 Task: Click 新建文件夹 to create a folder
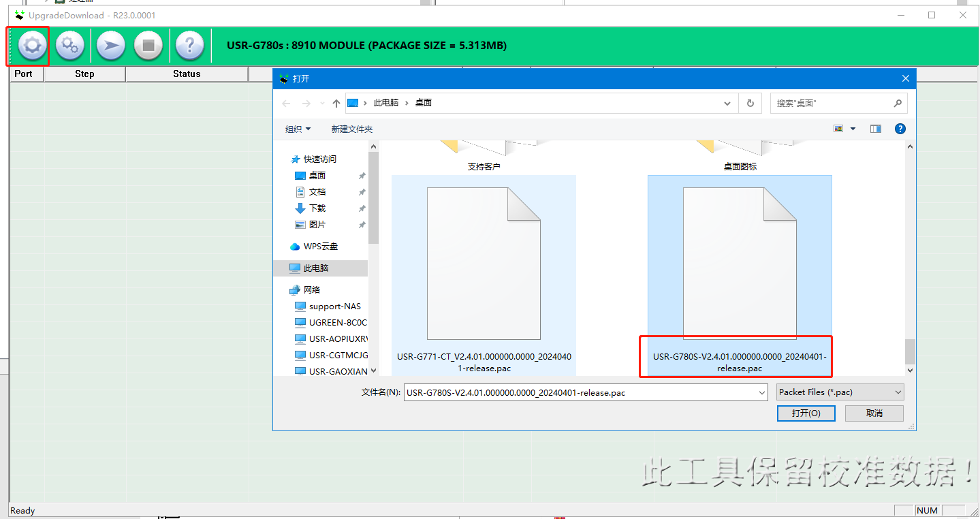coord(352,129)
